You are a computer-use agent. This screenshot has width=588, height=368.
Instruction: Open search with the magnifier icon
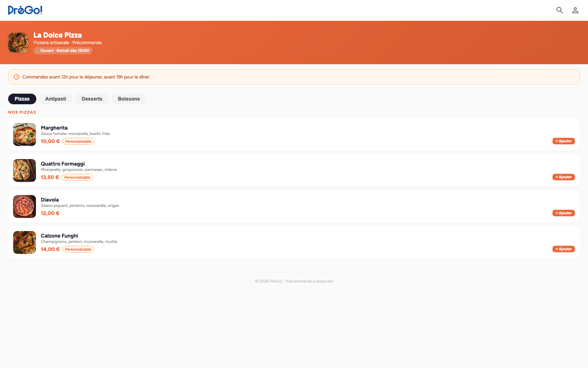pos(559,10)
